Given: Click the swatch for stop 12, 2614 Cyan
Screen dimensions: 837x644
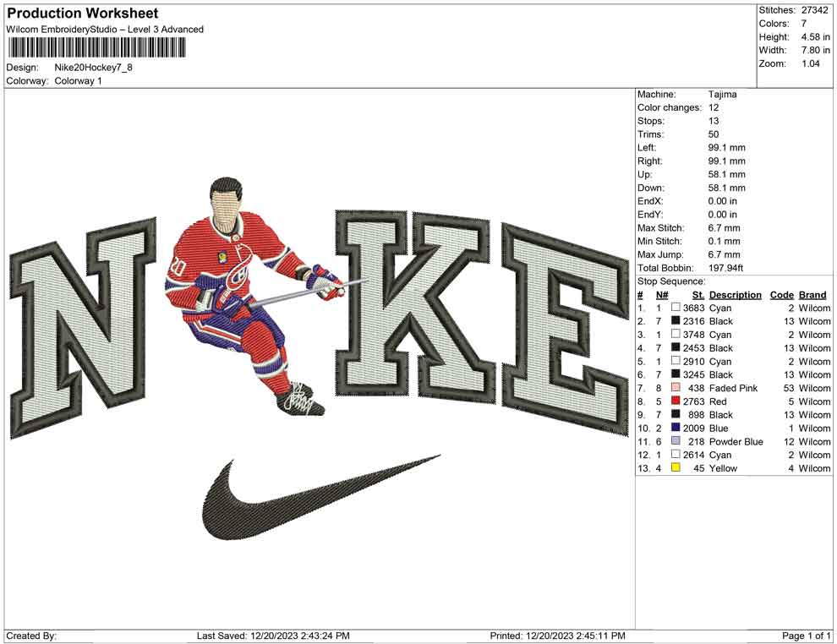Looking at the screenshot, I should [x=676, y=454].
